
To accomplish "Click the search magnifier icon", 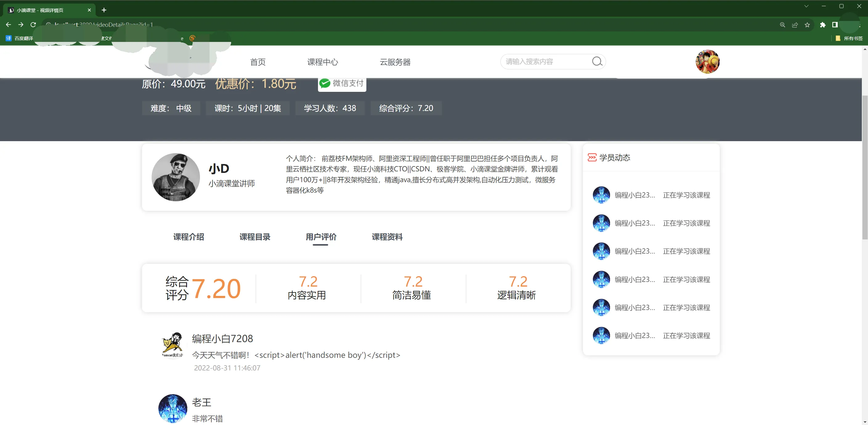I will [x=597, y=61].
